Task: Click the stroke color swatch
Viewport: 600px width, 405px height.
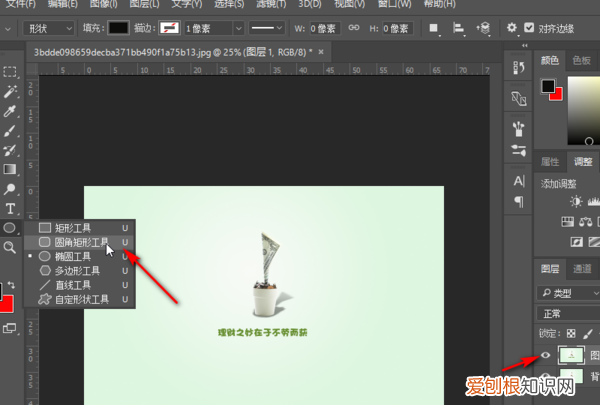Action: (x=169, y=28)
